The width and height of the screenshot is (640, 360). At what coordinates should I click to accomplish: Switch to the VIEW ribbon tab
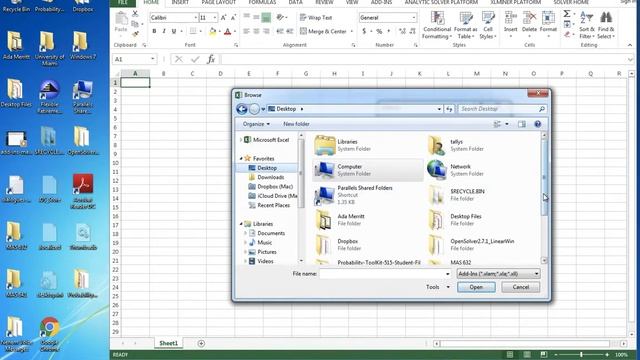pos(352,2)
